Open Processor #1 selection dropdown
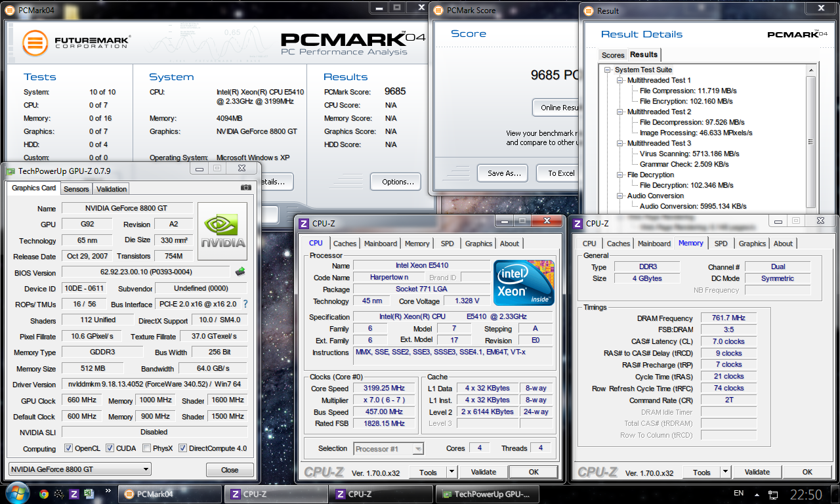 388,449
